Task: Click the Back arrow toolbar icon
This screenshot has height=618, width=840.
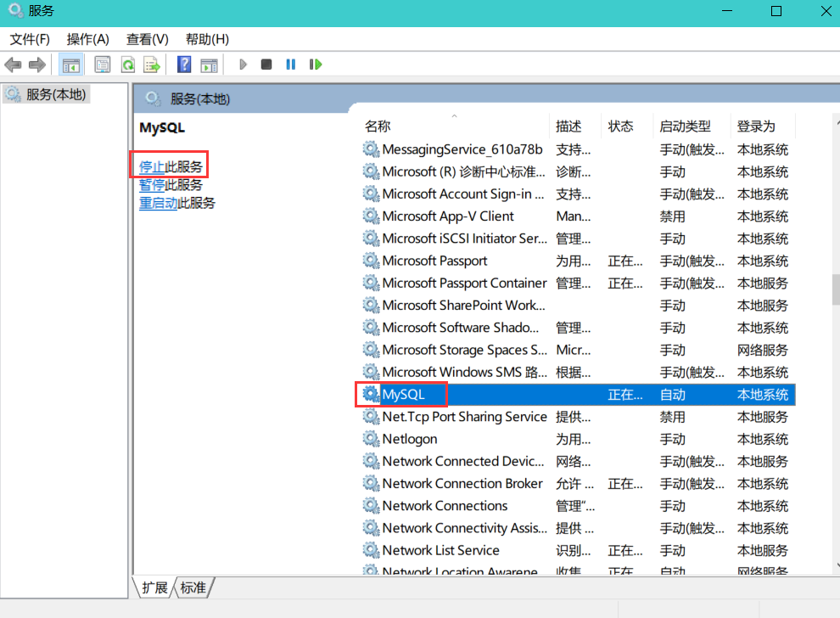Action: click(x=13, y=65)
